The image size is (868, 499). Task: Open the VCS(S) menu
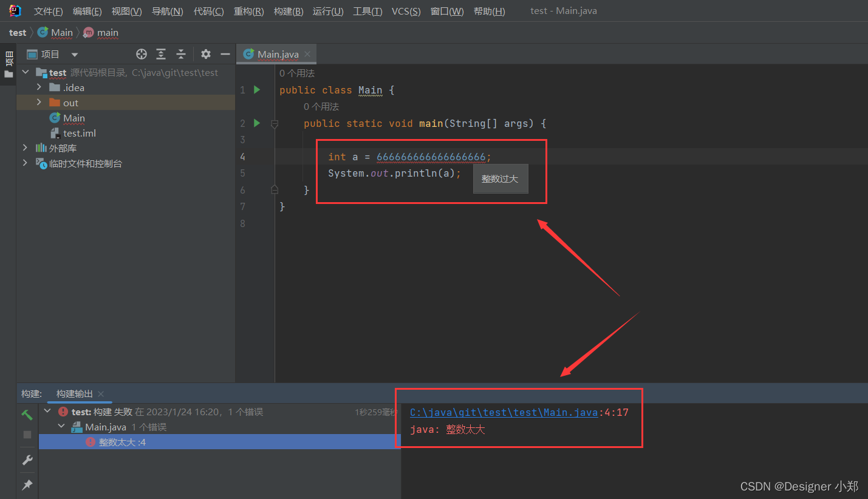pyautogui.click(x=406, y=12)
